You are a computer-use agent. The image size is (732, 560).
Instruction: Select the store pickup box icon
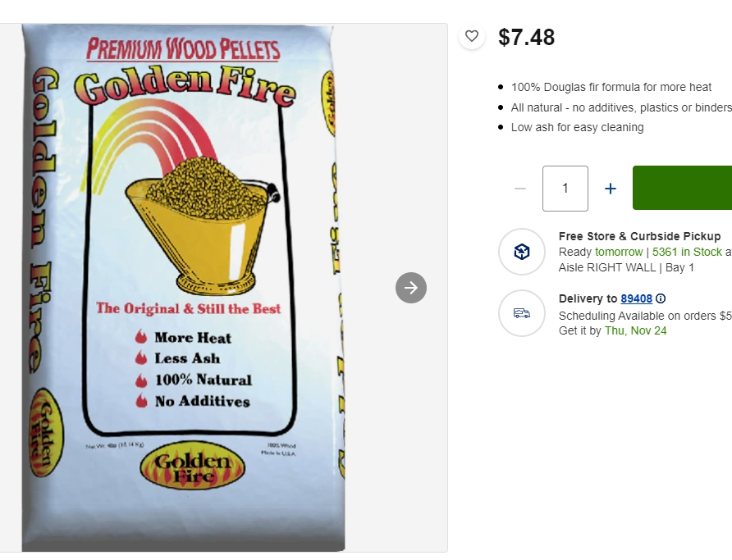point(521,252)
